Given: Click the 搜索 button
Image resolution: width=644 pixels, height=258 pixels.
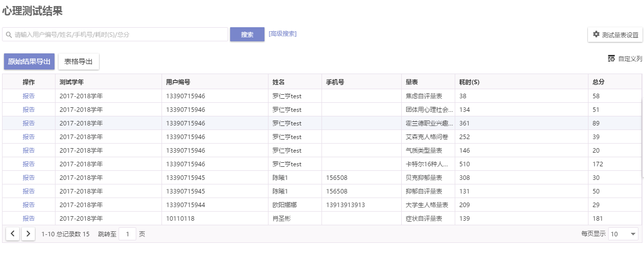Looking at the screenshot, I should pyautogui.click(x=247, y=34).
